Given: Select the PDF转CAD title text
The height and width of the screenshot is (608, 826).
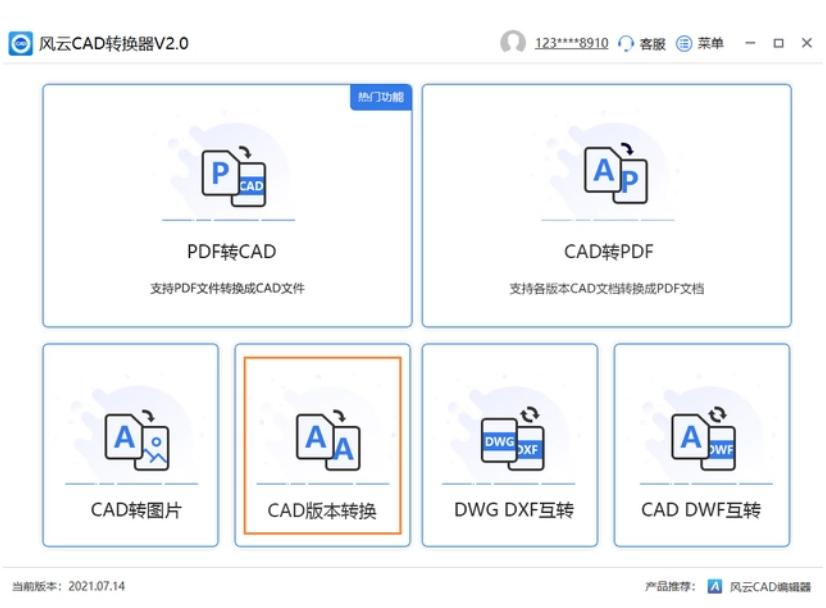Looking at the screenshot, I should pyautogui.click(x=231, y=252).
